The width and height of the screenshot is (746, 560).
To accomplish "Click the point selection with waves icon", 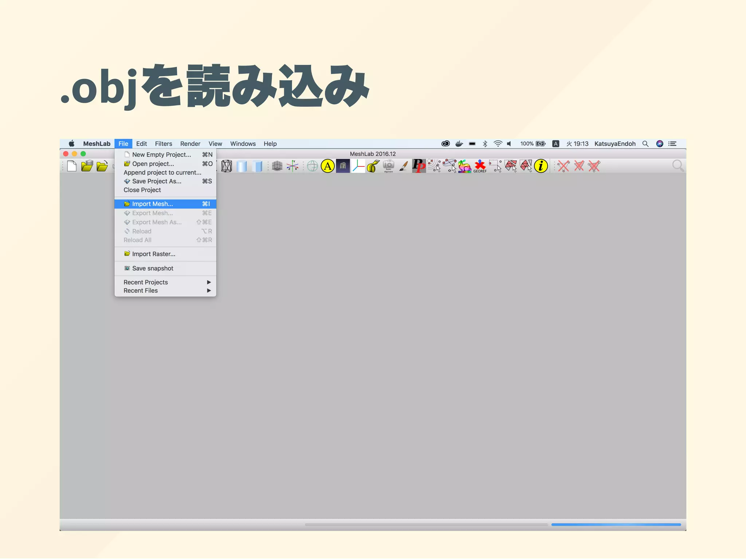I will [x=434, y=166].
